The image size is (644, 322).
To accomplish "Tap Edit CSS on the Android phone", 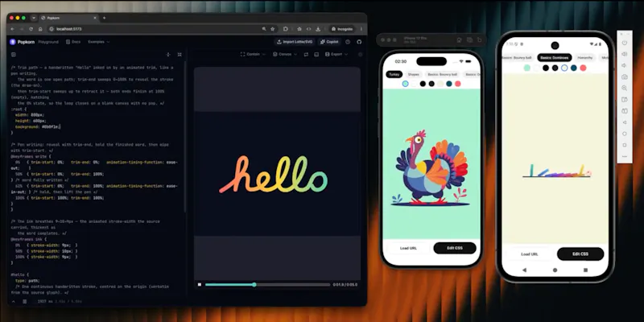I will tap(580, 254).
